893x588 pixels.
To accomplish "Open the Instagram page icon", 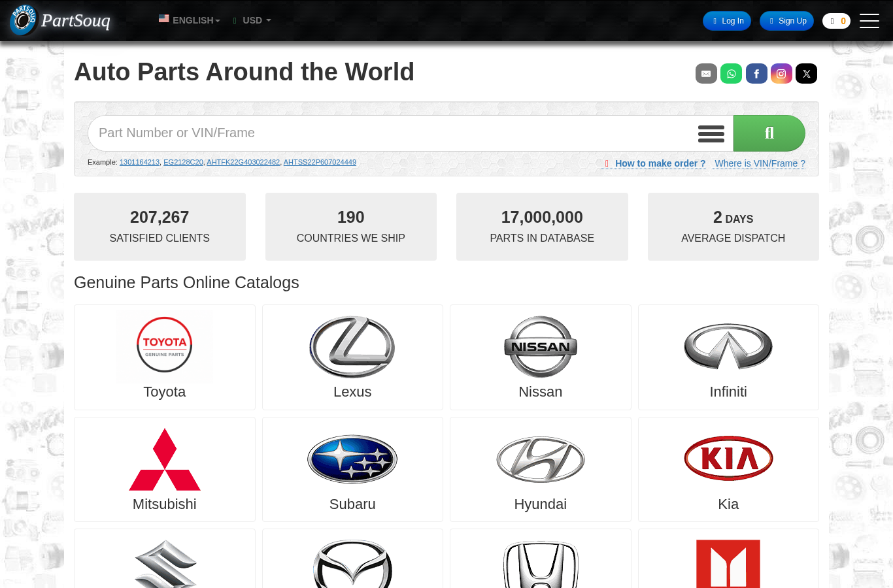I will pos(781,74).
